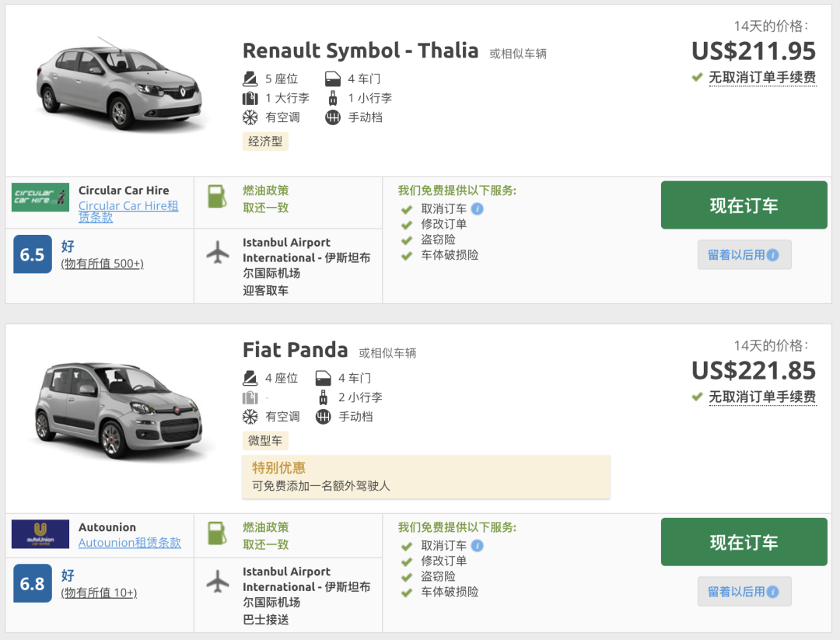The width and height of the screenshot is (840, 640).
Task: Open the 物有所值 10+ reviews link
Action: click(99, 593)
